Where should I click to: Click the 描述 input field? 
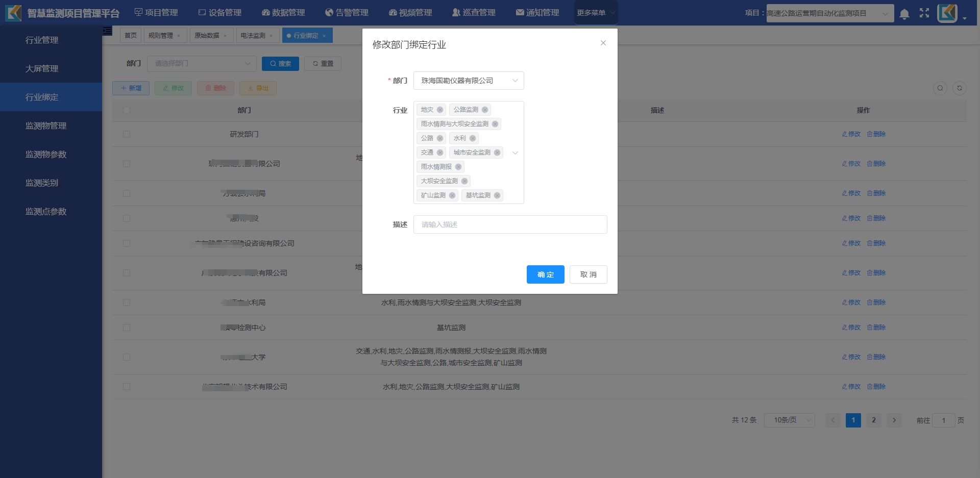point(510,224)
